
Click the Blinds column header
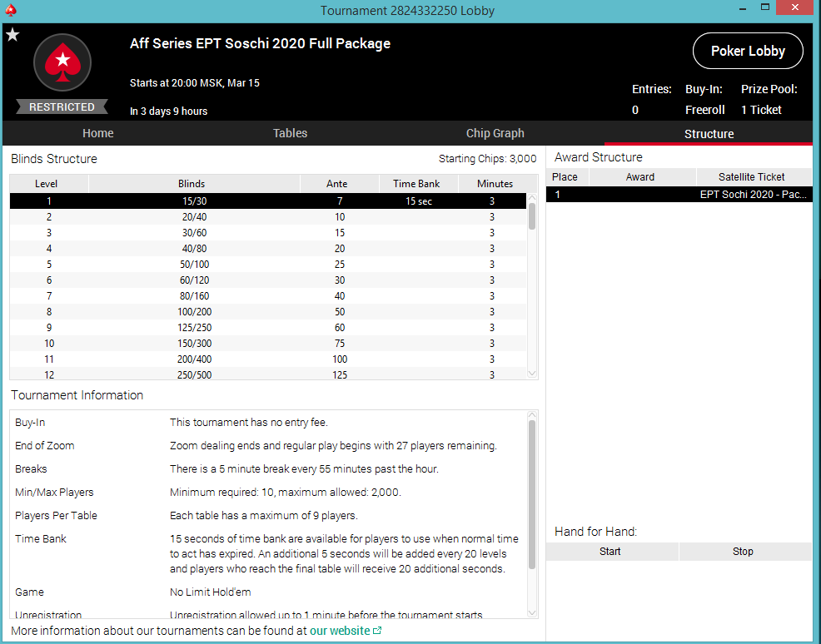coord(192,184)
